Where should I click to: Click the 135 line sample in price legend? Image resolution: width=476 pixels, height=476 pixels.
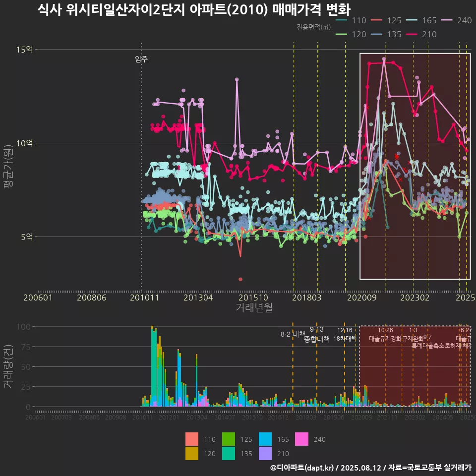(x=376, y=34)
